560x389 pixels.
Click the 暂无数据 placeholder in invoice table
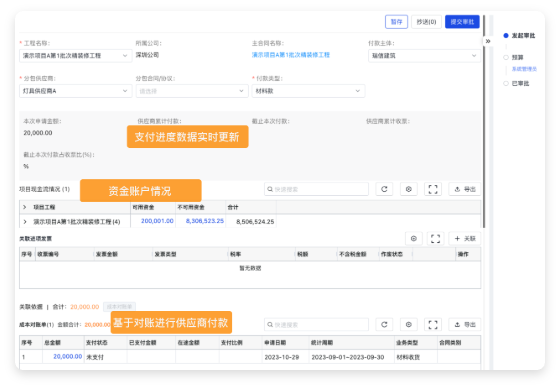click(250, 268)
